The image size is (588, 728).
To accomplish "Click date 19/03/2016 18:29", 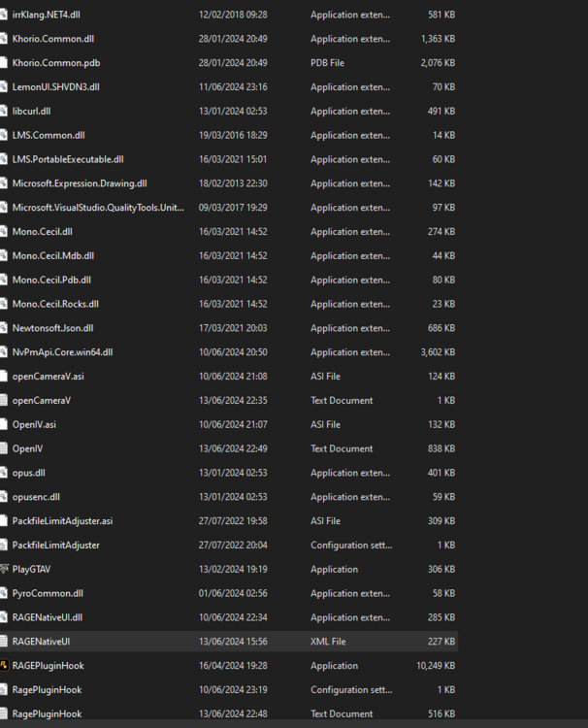I will (x=233, y=136).
